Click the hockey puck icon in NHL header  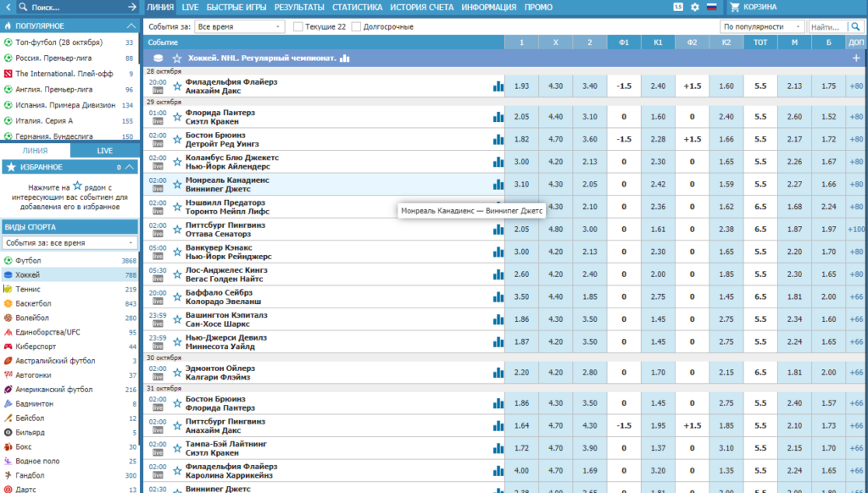click(x=158, y=58)
